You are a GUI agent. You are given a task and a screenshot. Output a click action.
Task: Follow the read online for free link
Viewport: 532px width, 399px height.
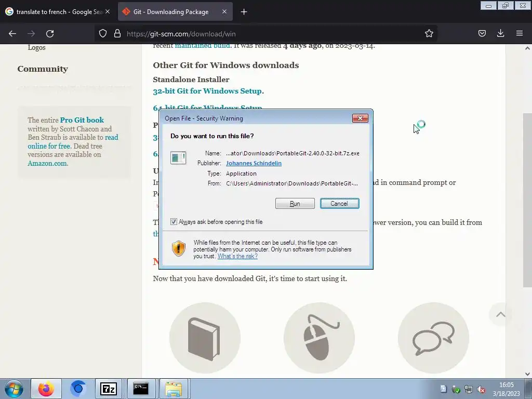click(73, 141)
